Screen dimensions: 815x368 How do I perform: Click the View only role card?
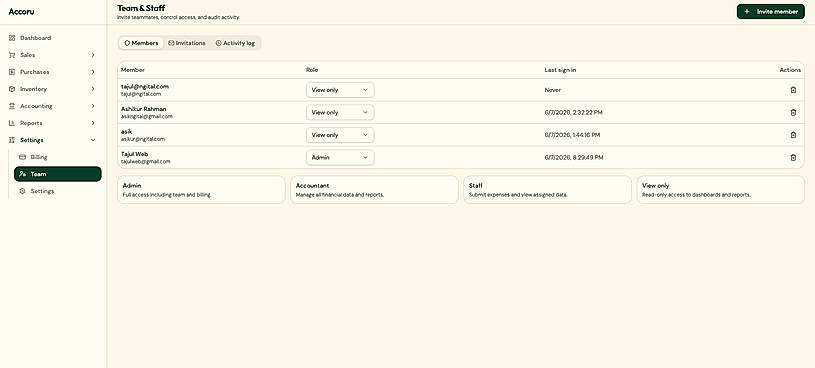[720, 190]
